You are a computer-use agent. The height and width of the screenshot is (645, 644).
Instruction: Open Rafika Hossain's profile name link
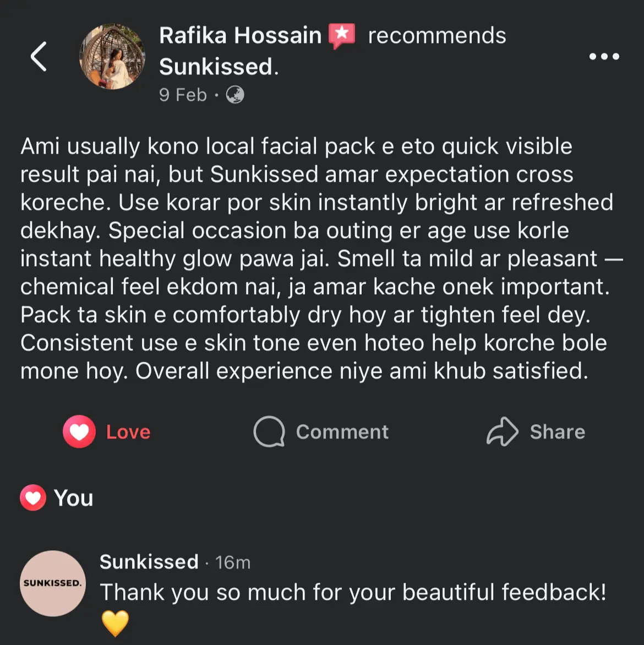click(240, 36)
